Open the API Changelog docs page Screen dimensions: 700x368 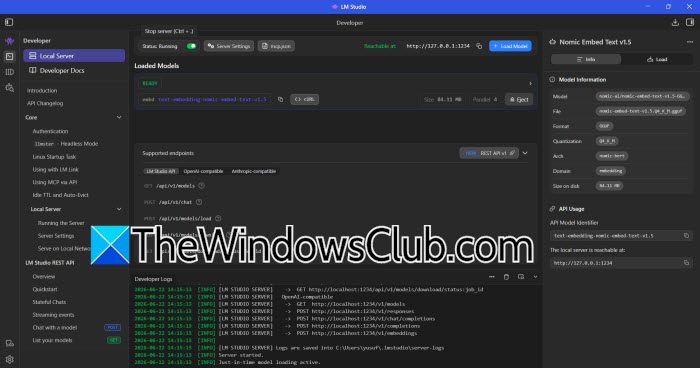[45, 103]
